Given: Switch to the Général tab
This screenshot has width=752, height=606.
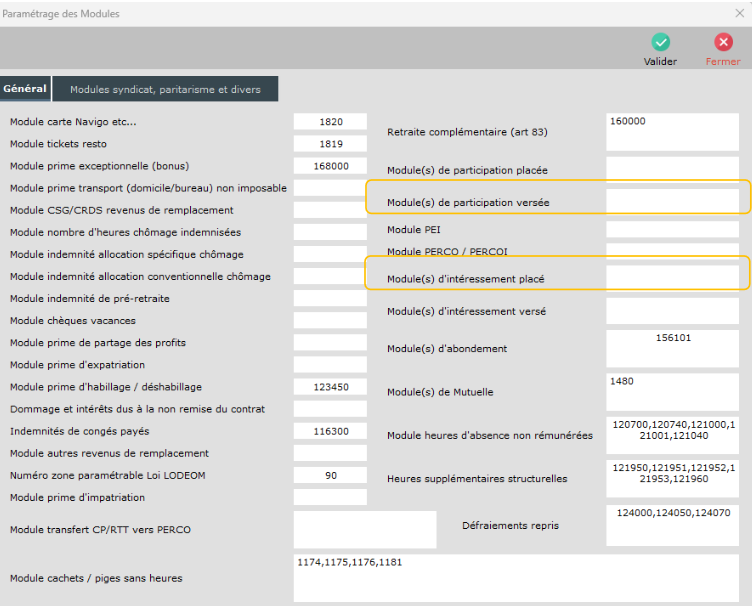Looking at the screenshot, I should [25, 89].
